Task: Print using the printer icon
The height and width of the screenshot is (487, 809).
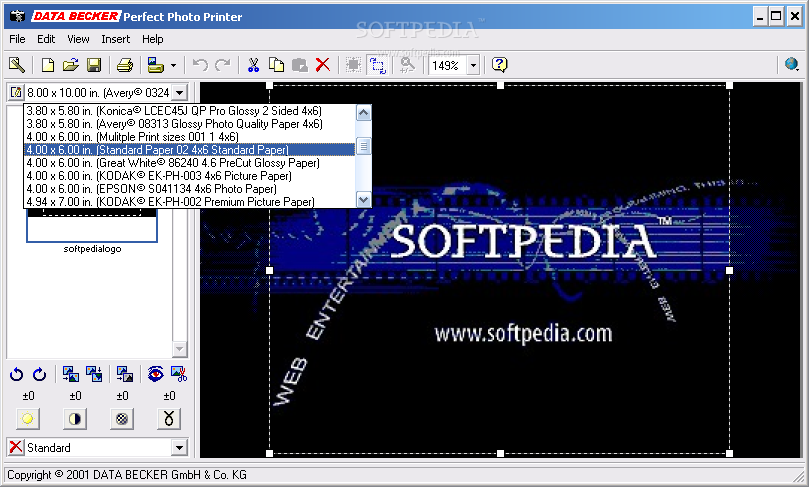Action: (x=125, y=65)
